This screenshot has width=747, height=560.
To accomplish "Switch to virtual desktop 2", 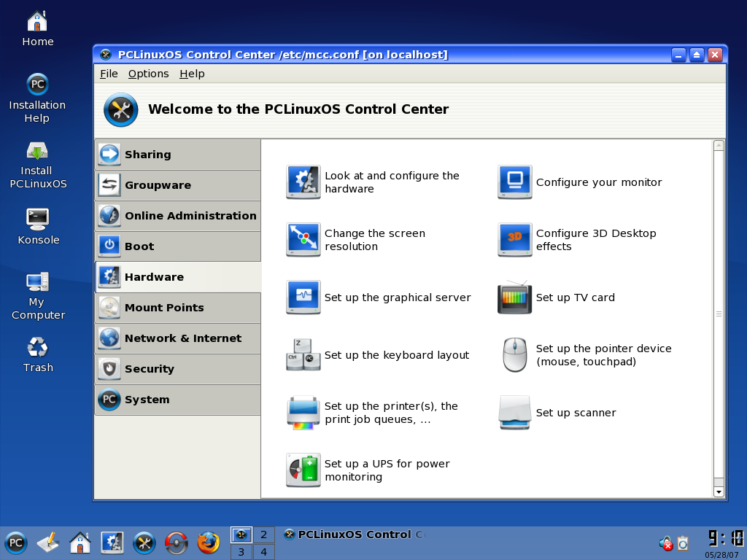I will click(x=263, y=534).
